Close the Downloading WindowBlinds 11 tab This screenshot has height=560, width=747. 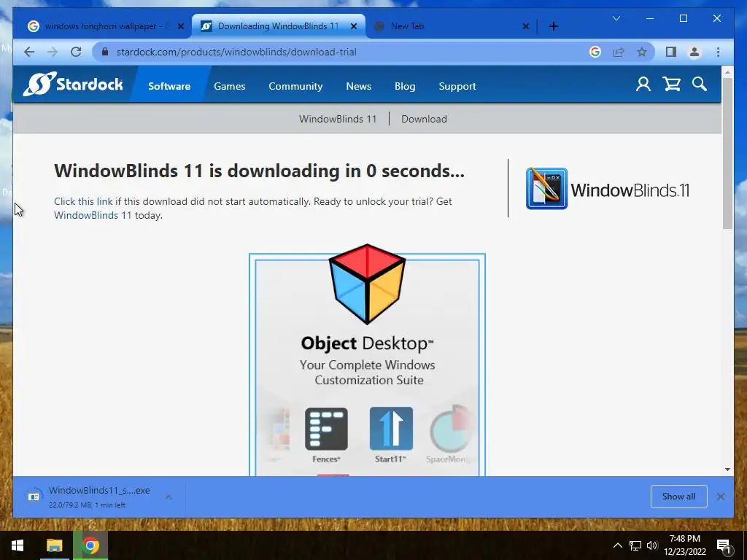(x=354, y=26)
